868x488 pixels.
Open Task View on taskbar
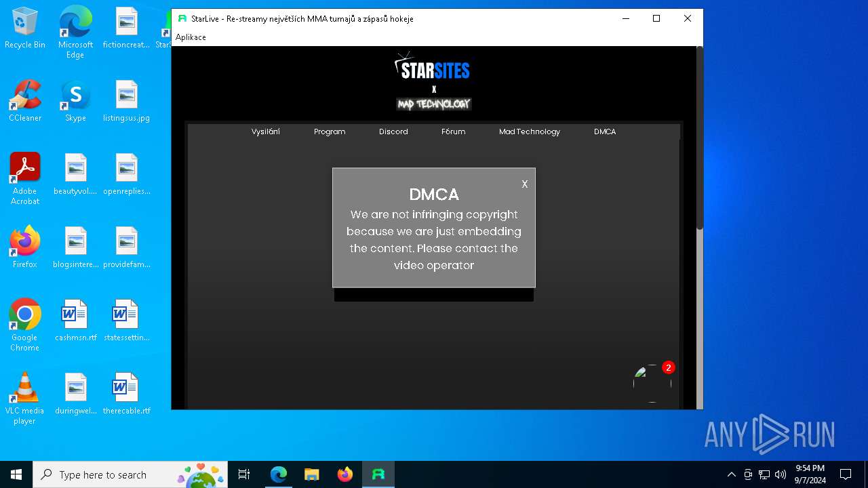tap(245, 474)
